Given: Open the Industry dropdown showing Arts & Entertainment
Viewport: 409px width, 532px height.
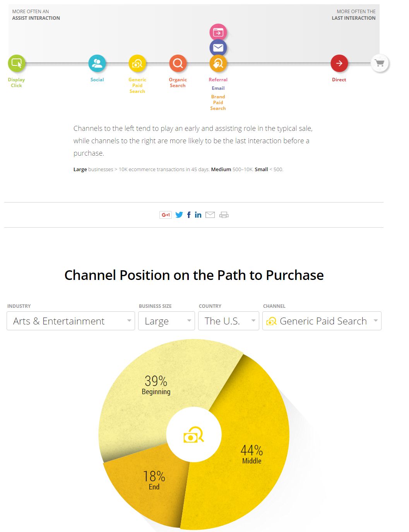Looking at the screenshot, I should (x=71, y=321).
